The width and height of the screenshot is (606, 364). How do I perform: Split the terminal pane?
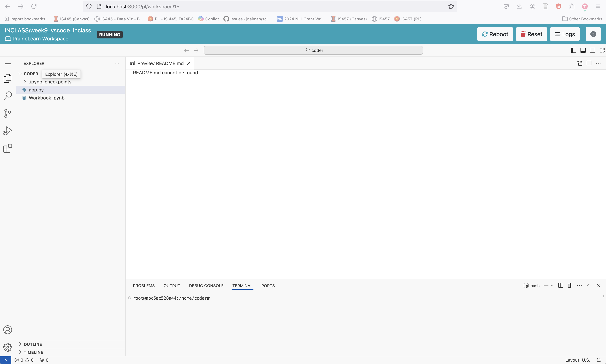560,285
